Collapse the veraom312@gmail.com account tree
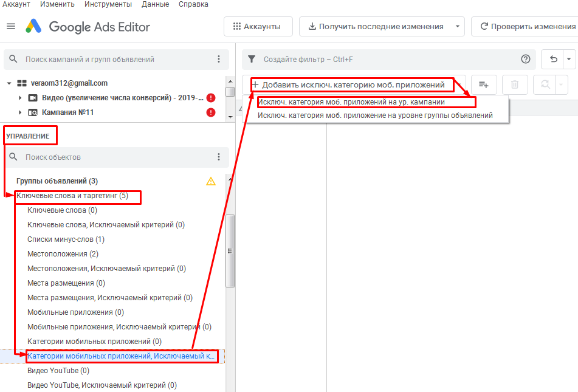 point(9,83)
